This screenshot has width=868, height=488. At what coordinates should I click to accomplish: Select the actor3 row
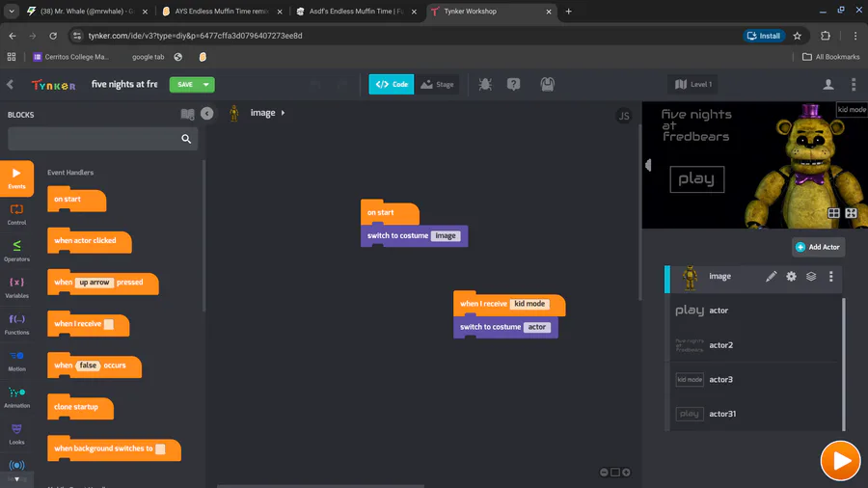tap(755, 379)
